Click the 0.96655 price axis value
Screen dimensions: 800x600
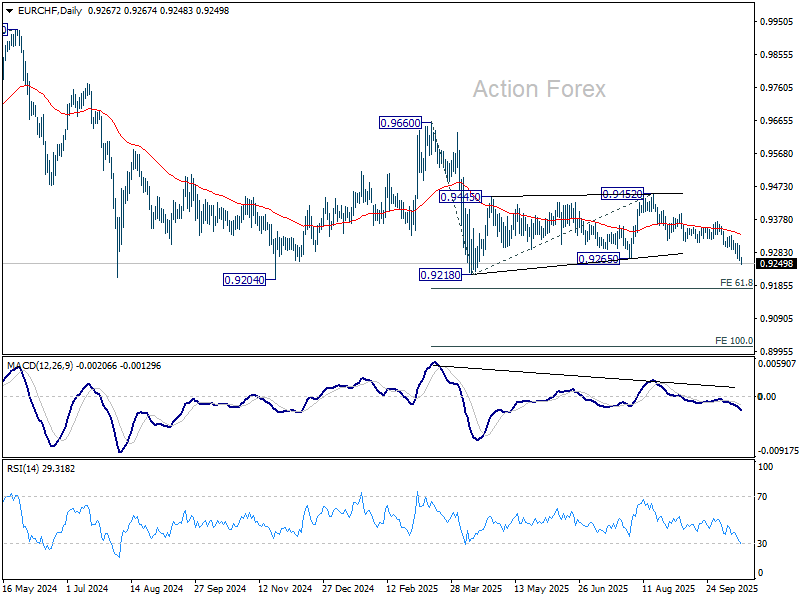777,121
